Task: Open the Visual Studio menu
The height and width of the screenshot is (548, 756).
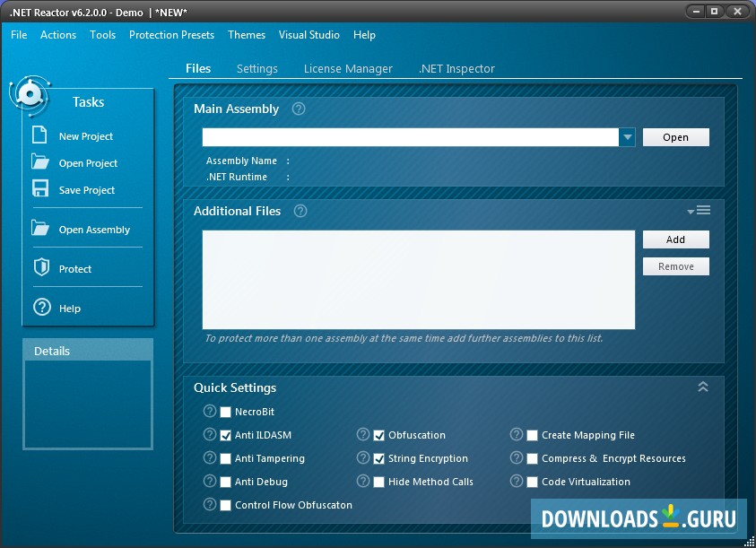Action: pyautogui.click(x=309, y=35)
